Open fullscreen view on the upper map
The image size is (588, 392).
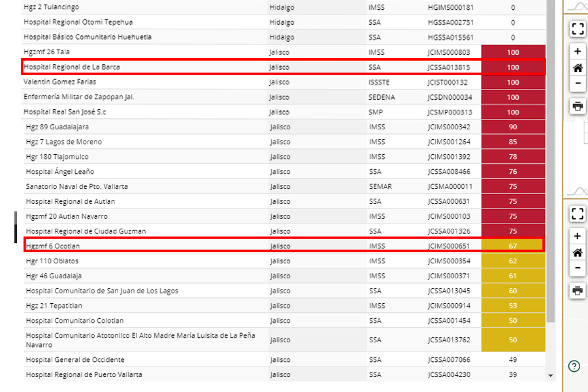coord(578,29)
